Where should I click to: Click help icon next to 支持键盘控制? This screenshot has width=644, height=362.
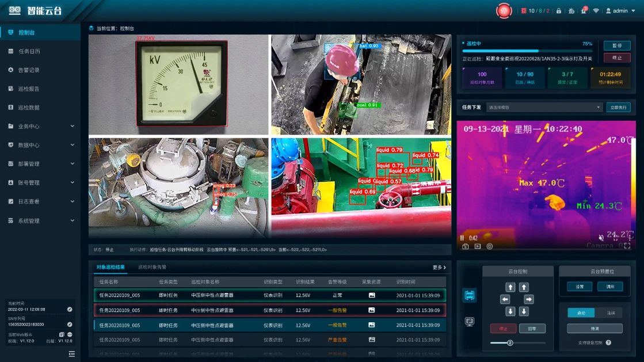(x=608, y=342)
